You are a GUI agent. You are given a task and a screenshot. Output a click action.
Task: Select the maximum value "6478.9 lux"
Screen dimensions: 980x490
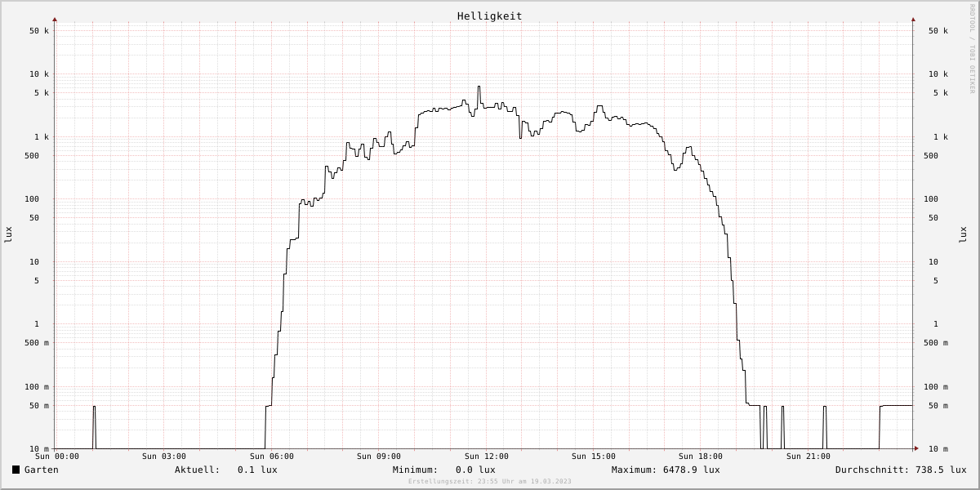(691, 470)
